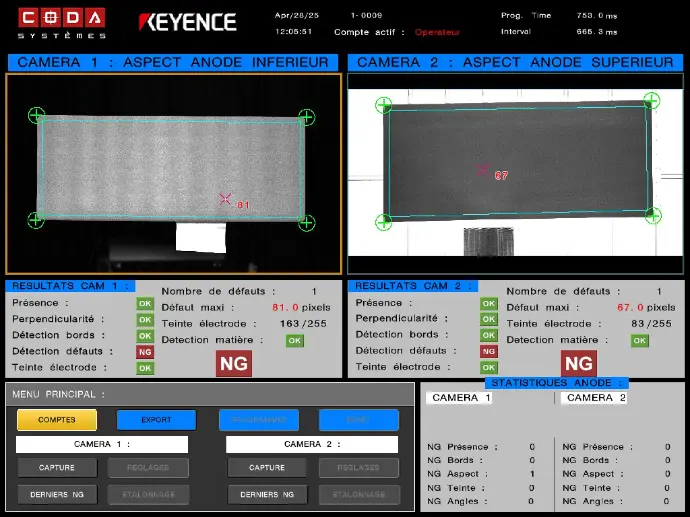Select the red defect cross labeled 67
690x517 pixels.
click(x=483, y=170)
